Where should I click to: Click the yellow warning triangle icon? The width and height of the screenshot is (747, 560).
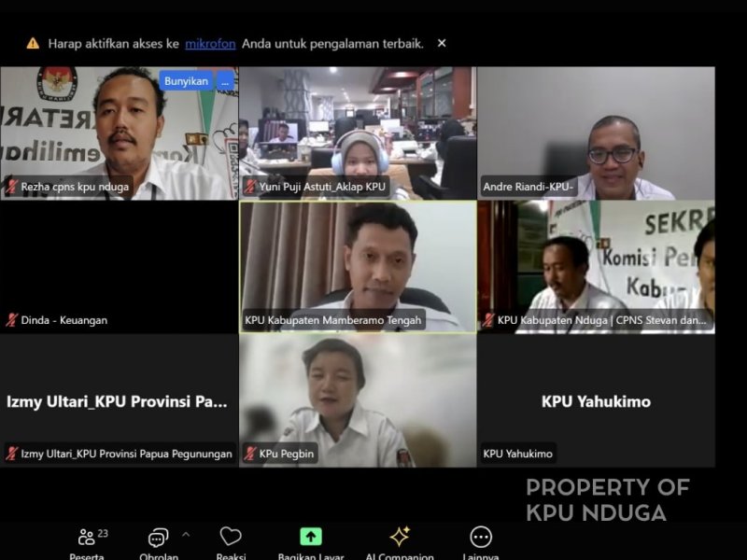tap(33, 43)
